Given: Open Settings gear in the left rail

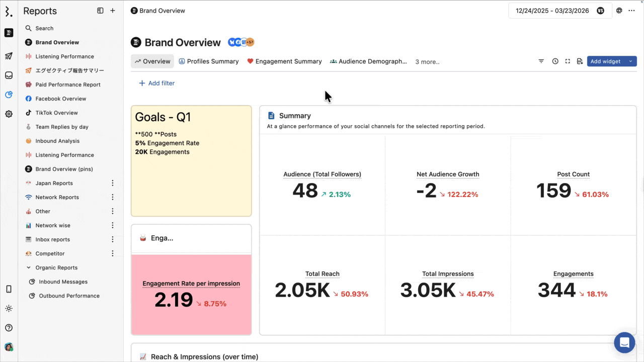Looking at the screenshot, I should click(x=8, y=114).
